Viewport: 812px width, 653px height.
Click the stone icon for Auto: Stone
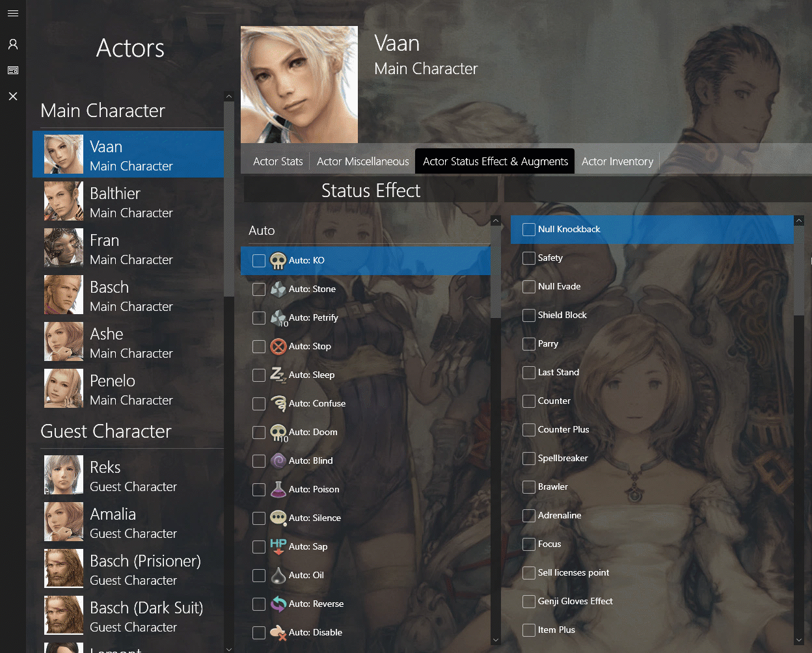pos(278,289)
